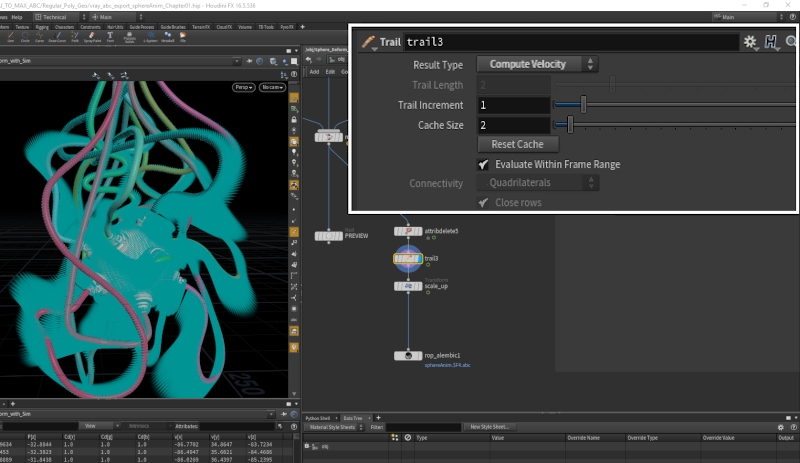Select the attribdelete5 node
The height and width of the screenshot is (463, 800).
(407, 231)
